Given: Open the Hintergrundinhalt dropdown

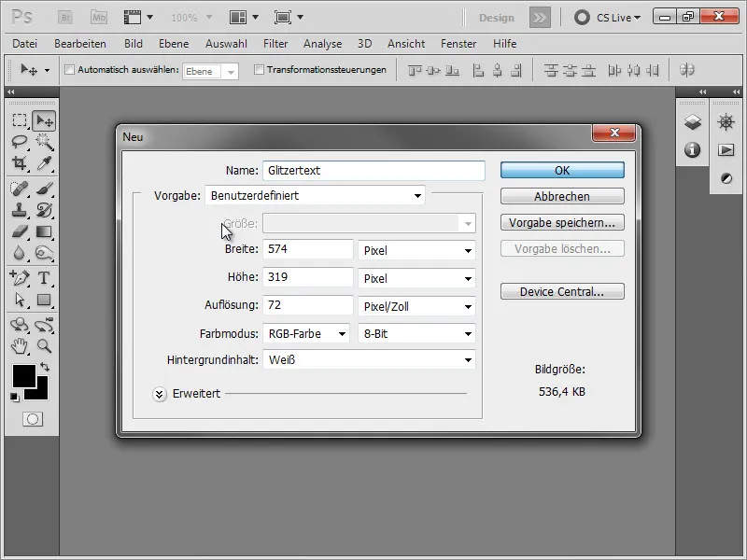Looking at the screenshot, I should [x=369, y=360].
